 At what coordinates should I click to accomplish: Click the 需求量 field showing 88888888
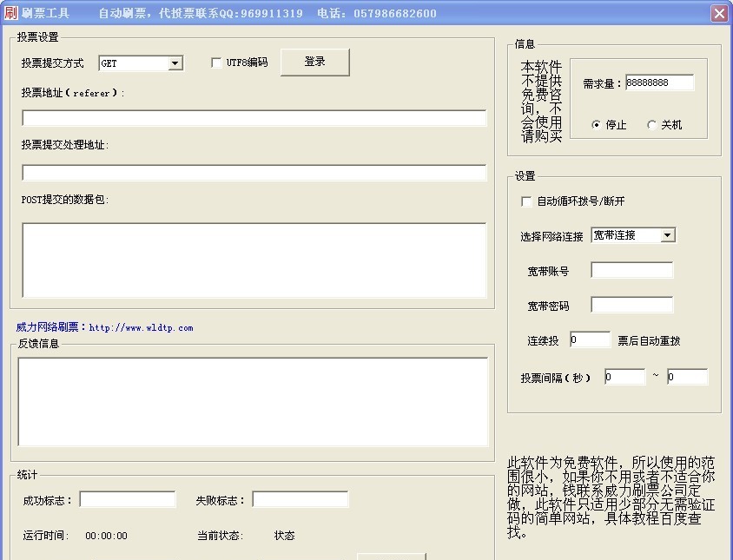(x=659, y=83)
